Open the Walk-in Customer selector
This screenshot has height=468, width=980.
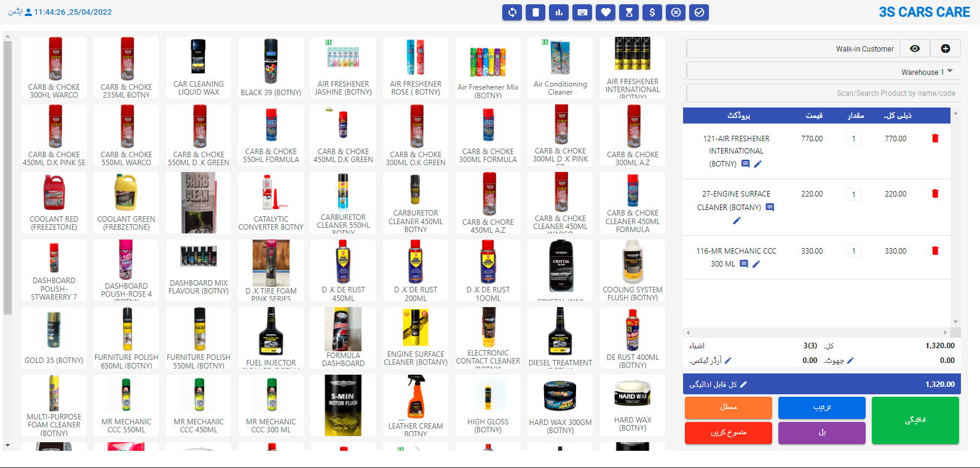(793, 49)
